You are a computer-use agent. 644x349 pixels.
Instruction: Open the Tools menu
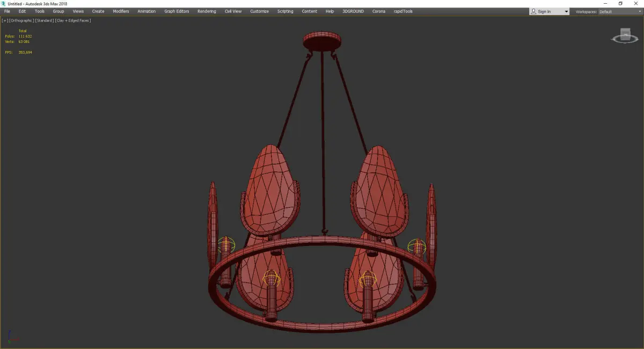tap(40, 11)
